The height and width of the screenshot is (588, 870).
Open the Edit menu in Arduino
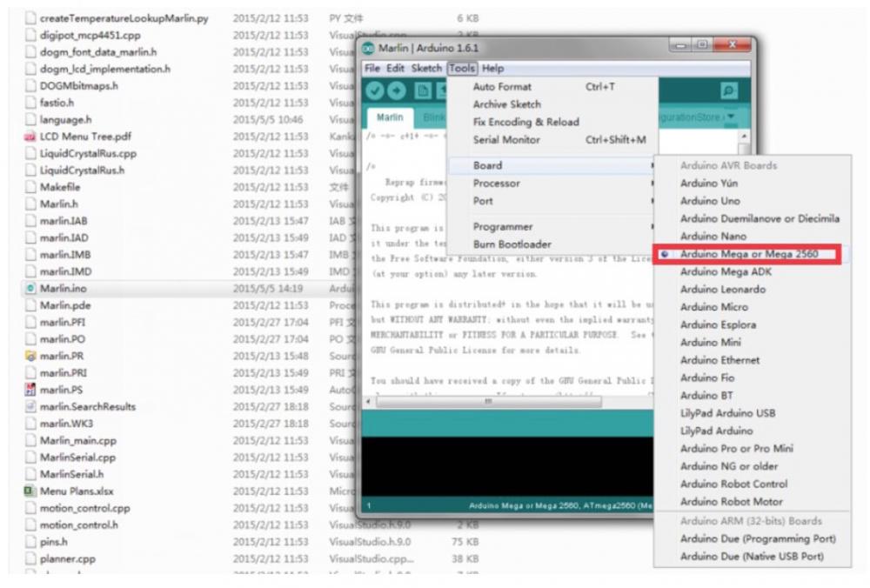[x=395, y=68]
